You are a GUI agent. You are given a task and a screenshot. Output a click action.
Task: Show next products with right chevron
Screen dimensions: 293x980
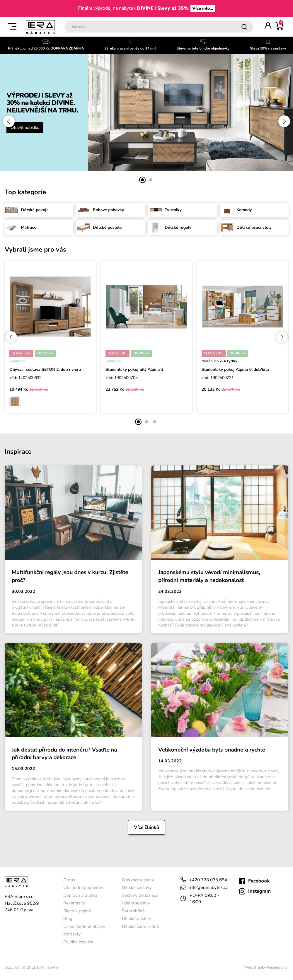(282, 337)
